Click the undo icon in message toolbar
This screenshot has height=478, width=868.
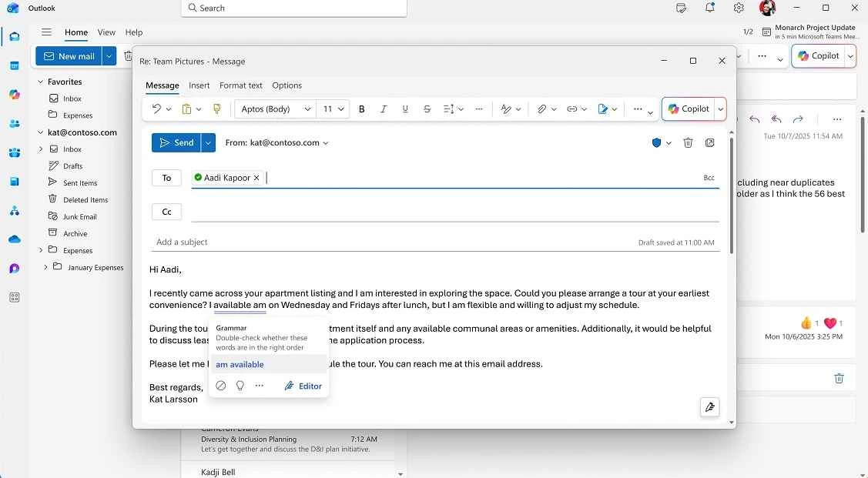[156, 109]
